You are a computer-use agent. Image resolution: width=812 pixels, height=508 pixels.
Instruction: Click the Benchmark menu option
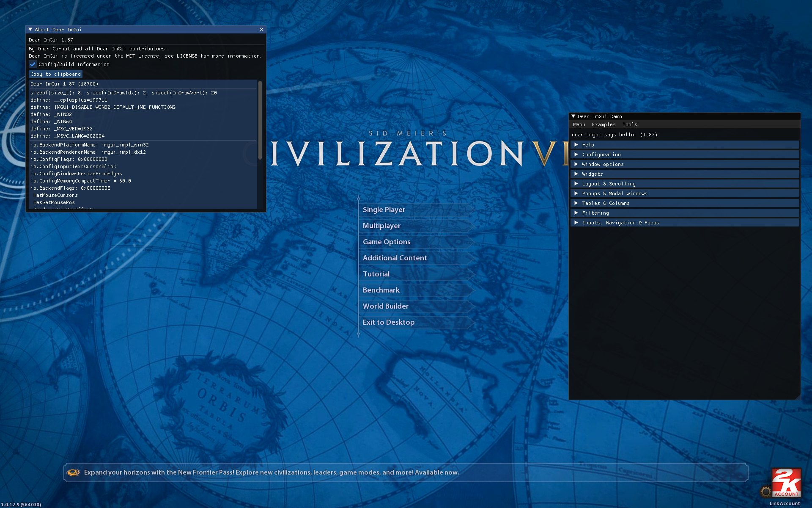tap(381, 290)
